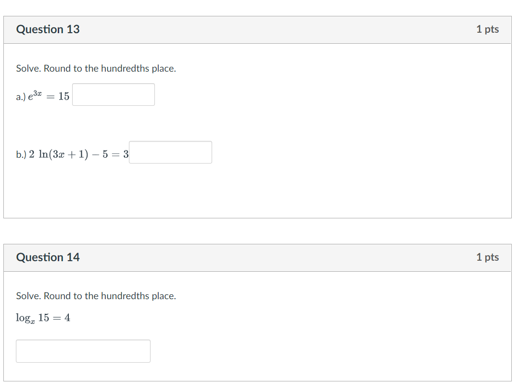This screenshot has height=392, width=532.
Task: Click the 1 pts label for Question 14
Action: click(x=488, y=257)
